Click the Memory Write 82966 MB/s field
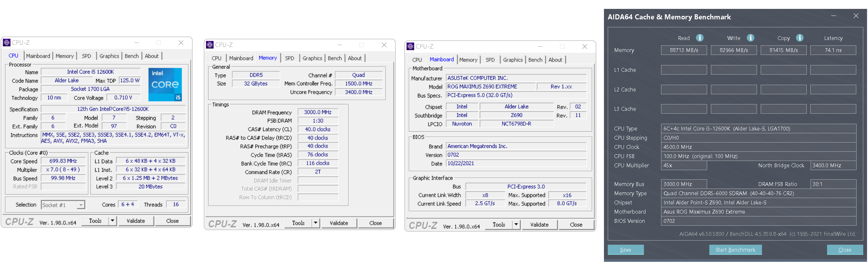The image size is (868, 265). coord(733,50)
